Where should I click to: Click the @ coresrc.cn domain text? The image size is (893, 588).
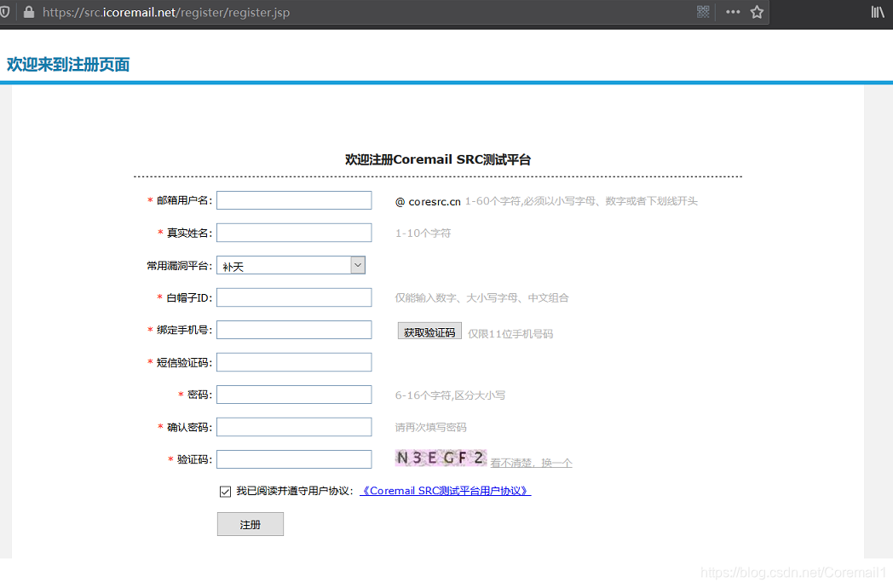point(428,201)
